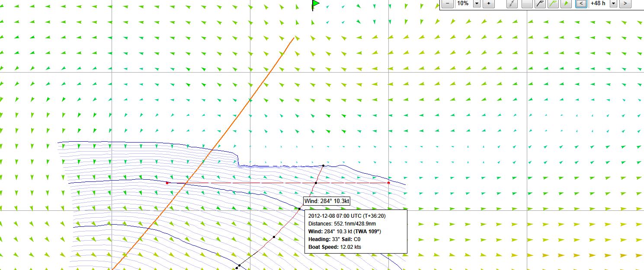Click the zoom in plus button
The image size is (644, 270).
click(488, 3)
